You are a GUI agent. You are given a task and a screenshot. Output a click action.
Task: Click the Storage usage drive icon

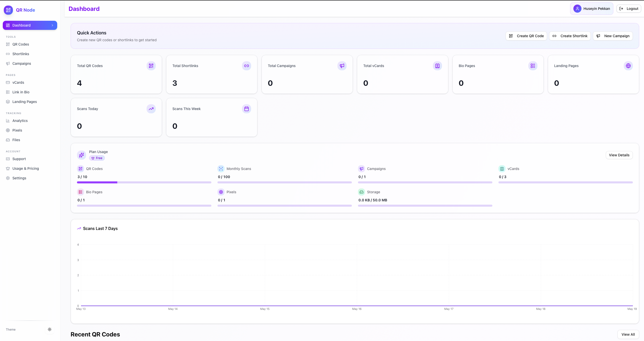361,192
